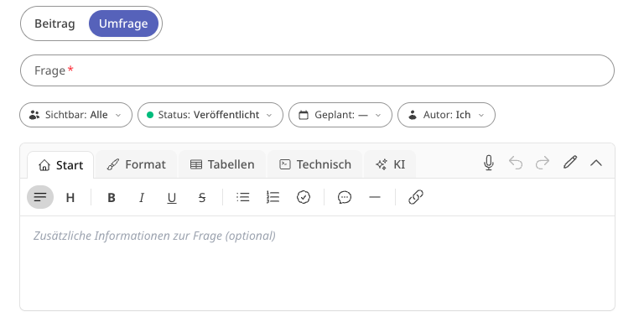Collapse the editor toolbar with chevron
644x327 pixels.
(x=596, y=163)
